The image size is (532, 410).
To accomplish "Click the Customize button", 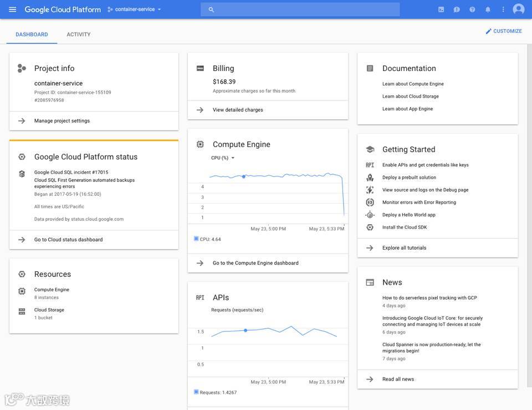I will coord(504,31).
